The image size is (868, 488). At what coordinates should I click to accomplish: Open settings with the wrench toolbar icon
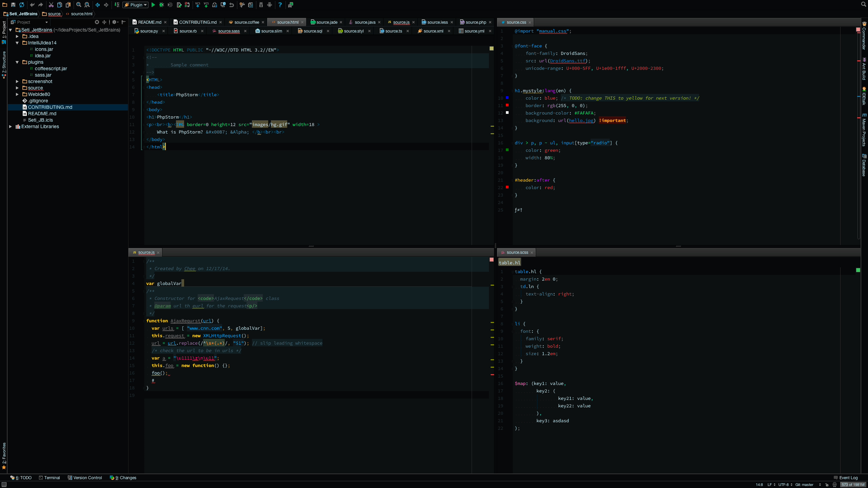point(242,5)
